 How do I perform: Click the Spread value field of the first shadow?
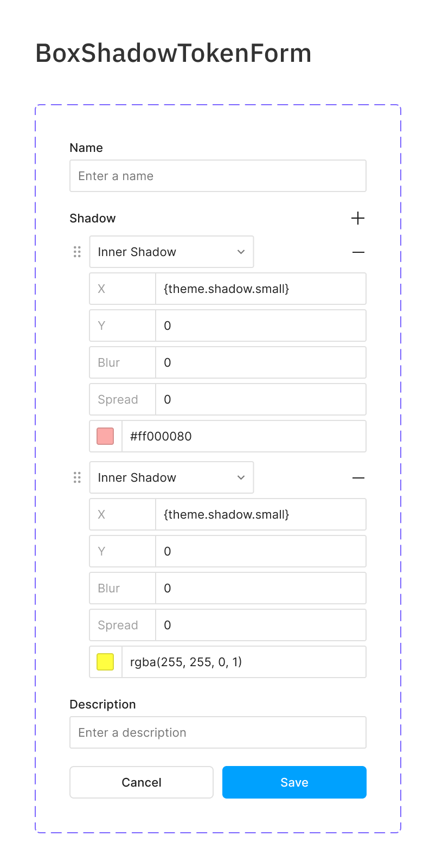(260, 399)
